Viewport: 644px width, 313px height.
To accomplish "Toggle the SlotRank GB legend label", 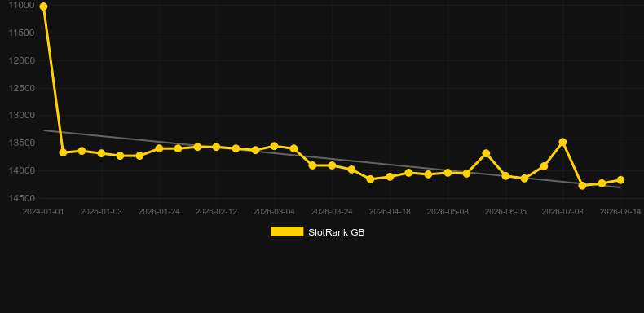I will 337,232.
